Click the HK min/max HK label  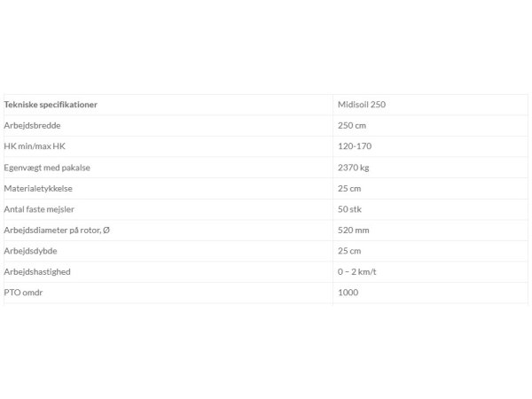(x=35, y=146)
